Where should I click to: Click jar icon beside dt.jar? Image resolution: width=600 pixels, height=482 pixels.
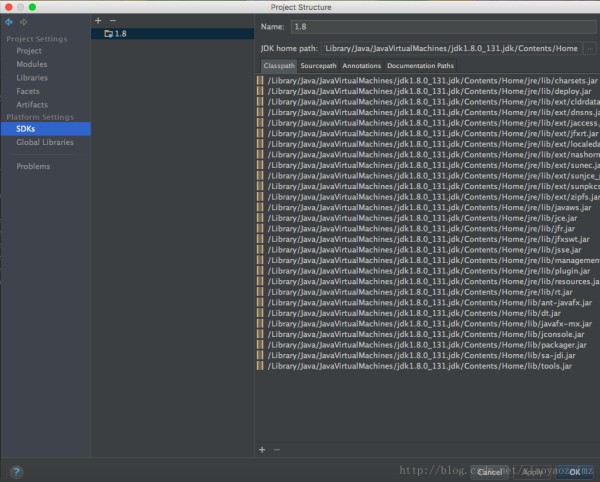pyautogui.click(x=260, y=313)
